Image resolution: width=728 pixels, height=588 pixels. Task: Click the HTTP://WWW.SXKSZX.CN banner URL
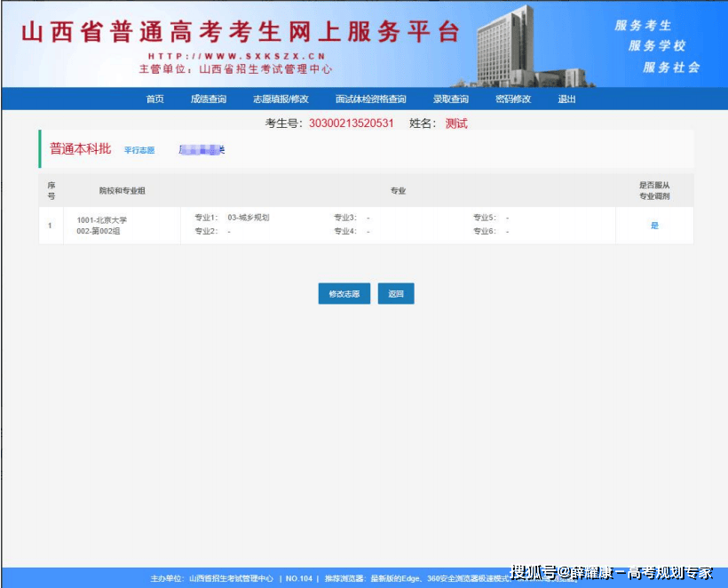pyautogui.click(x=237, y=56)
